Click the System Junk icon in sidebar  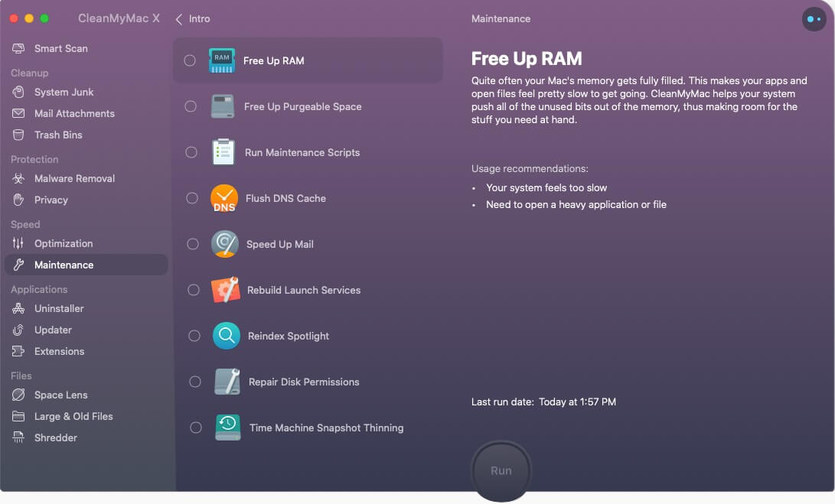click(18, 92)
